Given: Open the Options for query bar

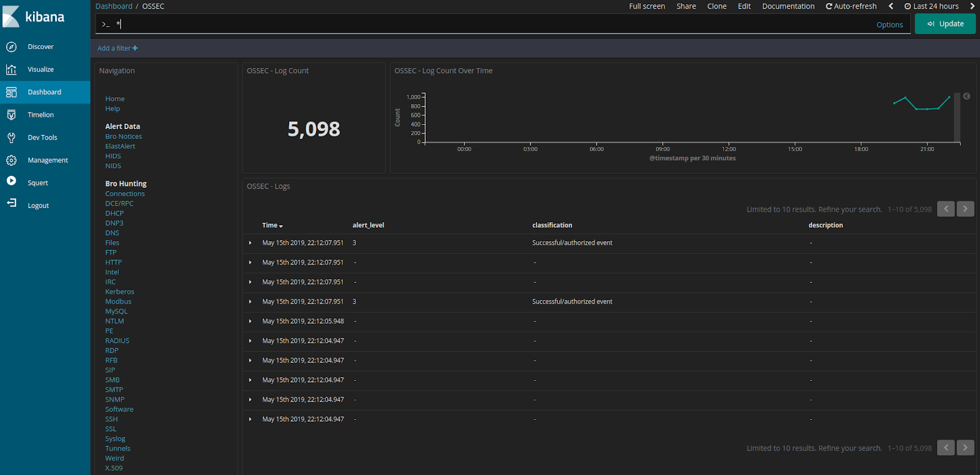Looking at the screenshot, I should click(x=889, y=24).
